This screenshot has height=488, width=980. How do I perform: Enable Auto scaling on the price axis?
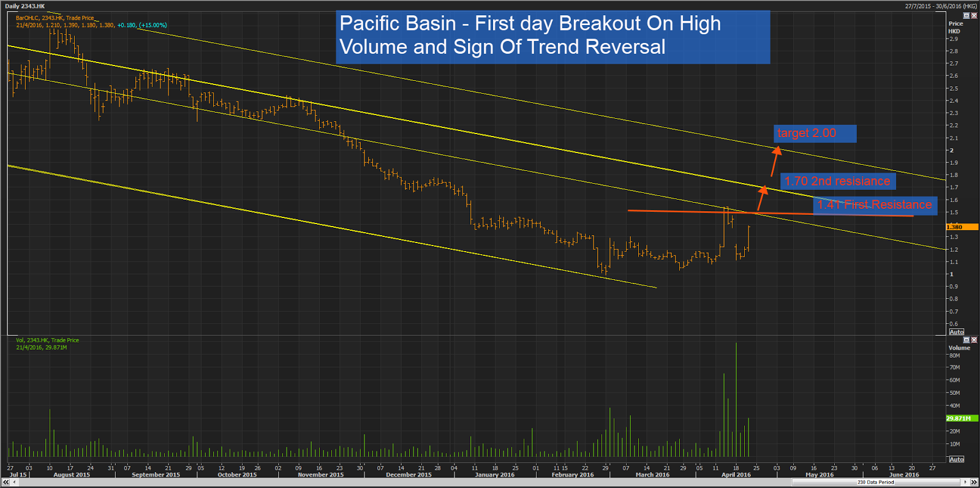(x=957, y=332)
